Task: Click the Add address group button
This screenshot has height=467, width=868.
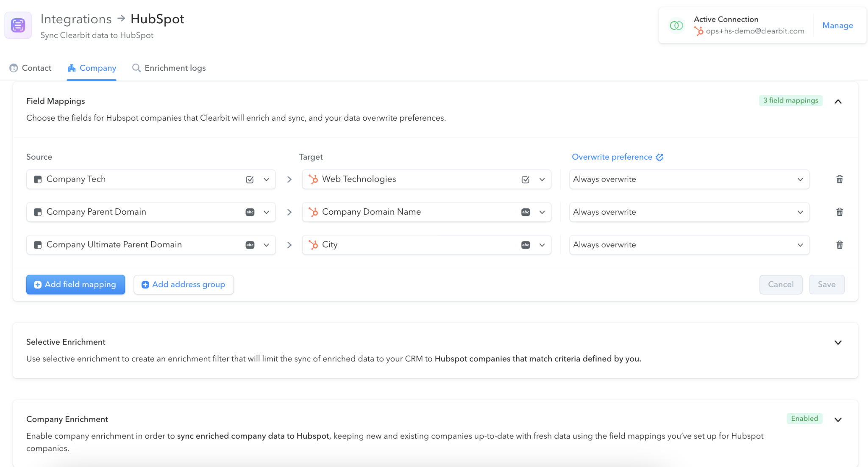Action: point(184,285)
